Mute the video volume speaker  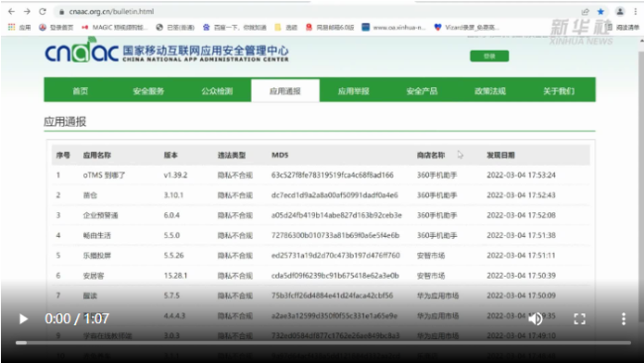coord(535,318)
